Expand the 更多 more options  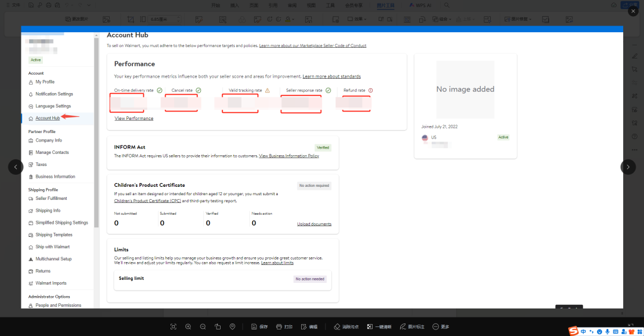441,326
